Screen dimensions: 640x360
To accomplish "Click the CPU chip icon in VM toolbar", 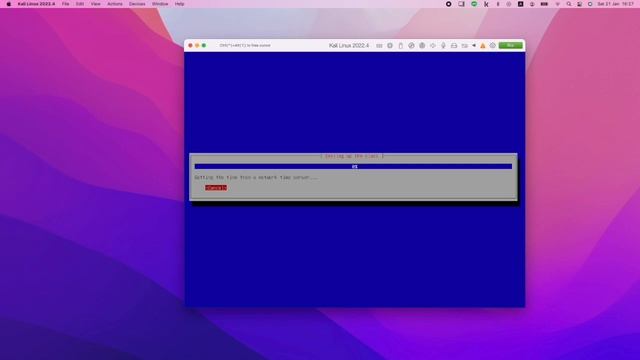I will pyautogui.click(x=390, y=46).
